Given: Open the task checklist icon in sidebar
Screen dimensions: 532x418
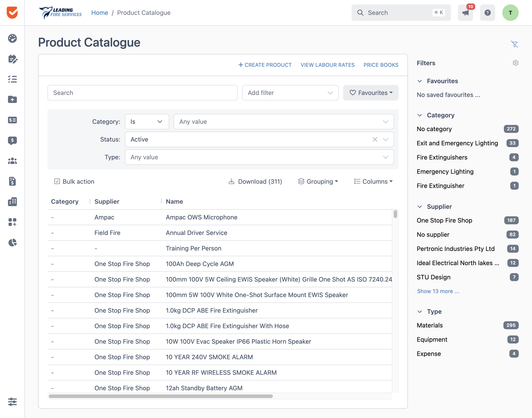Looking at the screenshot, I should pos(12,79).
